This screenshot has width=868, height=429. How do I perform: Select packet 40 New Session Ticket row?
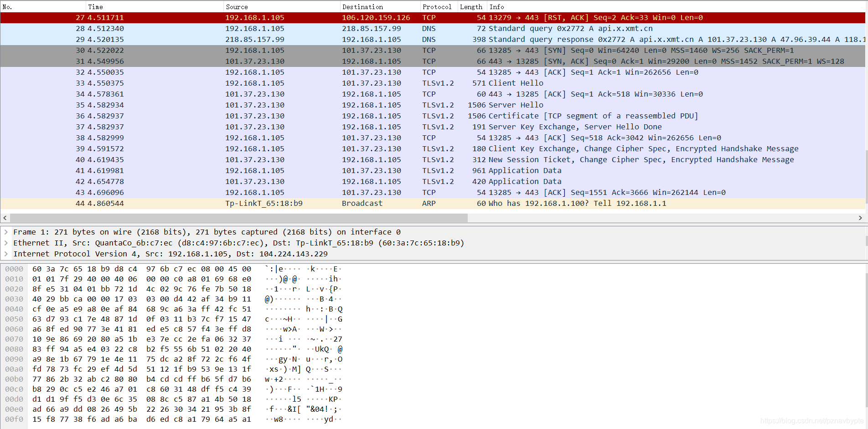[x=433, y=160]
